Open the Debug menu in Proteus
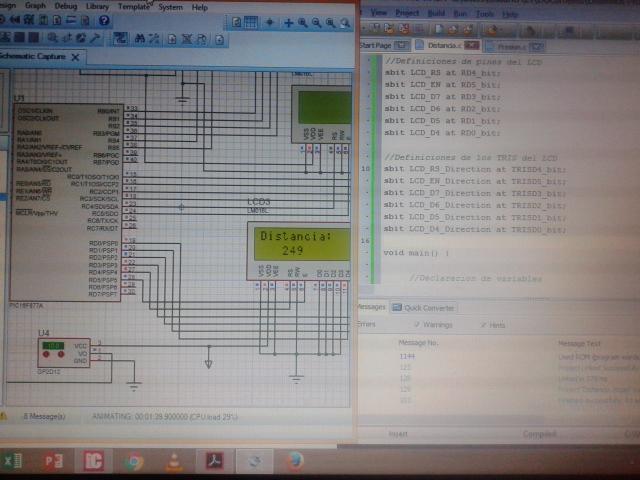This screenshot has width=640, height=480. pyautogui.click(x=66, y=6)
